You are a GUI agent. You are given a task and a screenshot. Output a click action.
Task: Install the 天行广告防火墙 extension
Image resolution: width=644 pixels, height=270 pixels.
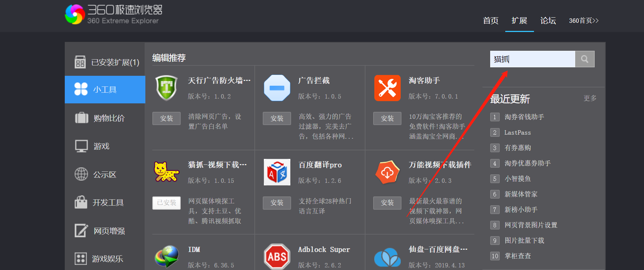(166, 118)
